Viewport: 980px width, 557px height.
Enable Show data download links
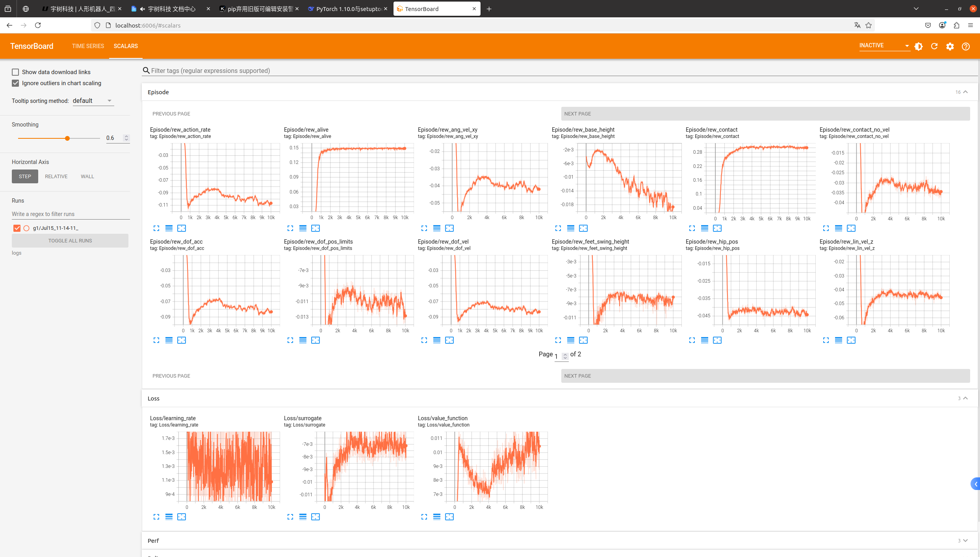15,72
